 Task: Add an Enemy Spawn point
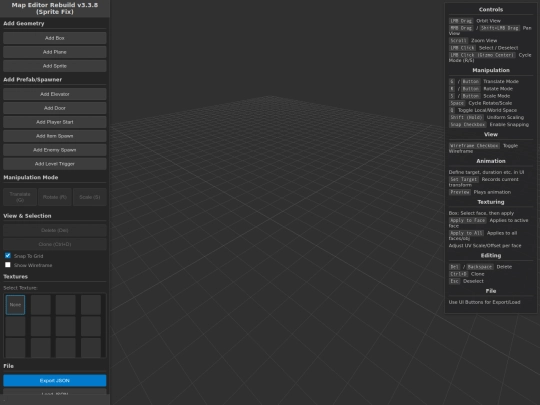(55, 150)
